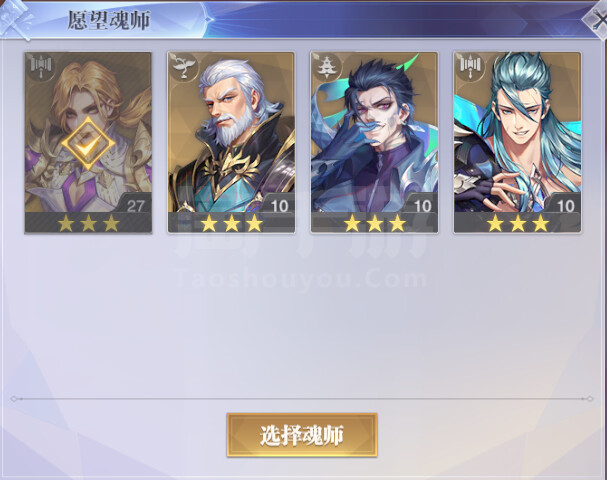Select the golden-haired soul master card
This screenshot has height=480, width=607.
[x=88, y=142]
